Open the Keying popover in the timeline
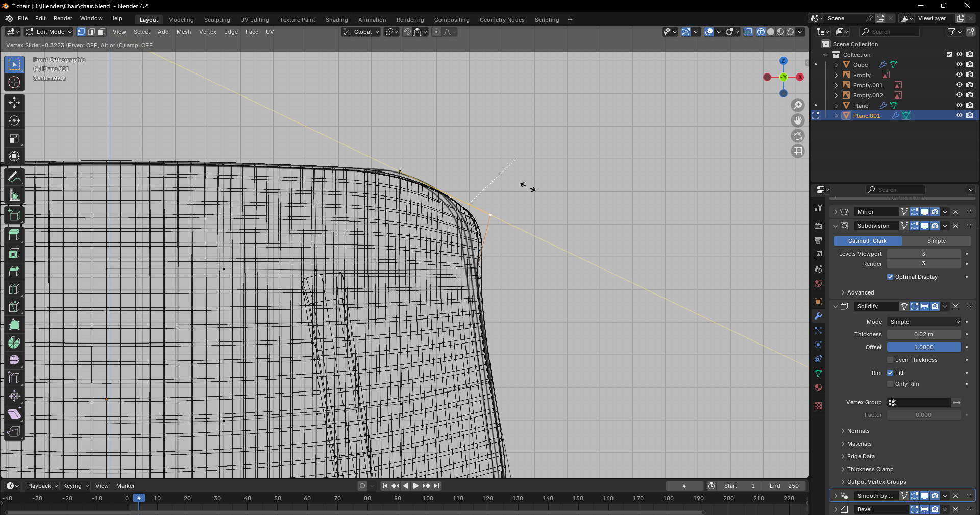The height and width of the screenshot is (515, 980). click(76, 486)
